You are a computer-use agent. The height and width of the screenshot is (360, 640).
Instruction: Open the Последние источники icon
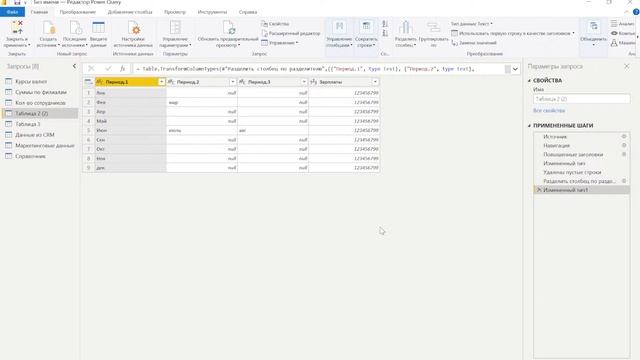tap(75, 28)
